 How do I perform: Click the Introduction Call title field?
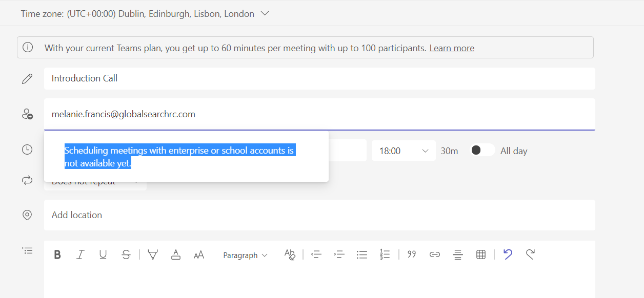(x=319, y=78)
